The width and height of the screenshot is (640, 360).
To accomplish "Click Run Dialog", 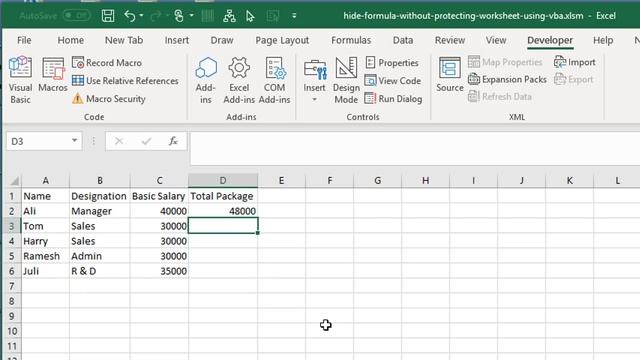I will (393, 99).
